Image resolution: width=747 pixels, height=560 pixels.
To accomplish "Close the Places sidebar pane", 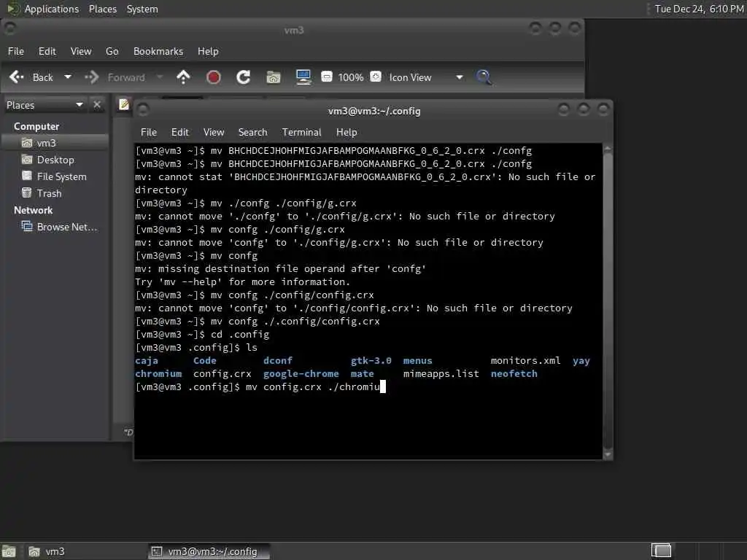I will (x=97, y=105).
